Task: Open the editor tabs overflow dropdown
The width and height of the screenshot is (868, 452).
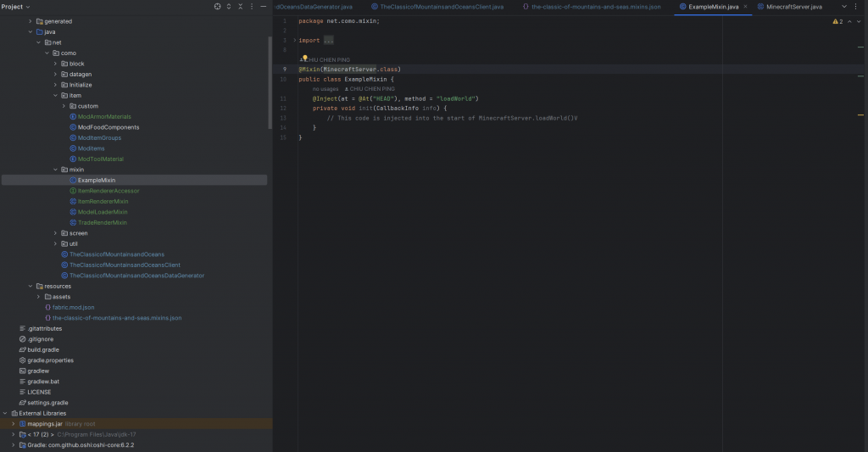Action: point(844,7)
